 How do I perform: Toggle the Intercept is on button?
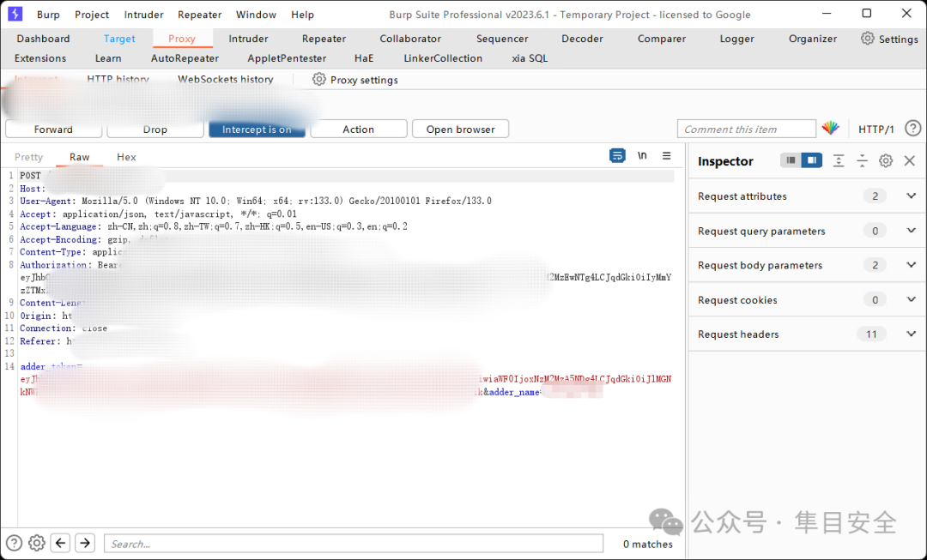coord(257,129)
